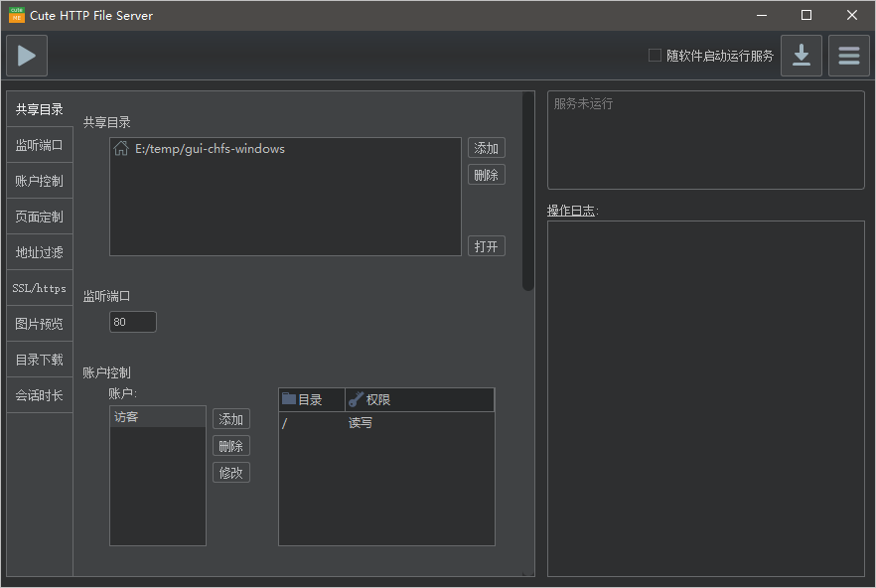The image size is (876, 588).
Task: Start the server with the play button
Action: click(x=27, y=56)
